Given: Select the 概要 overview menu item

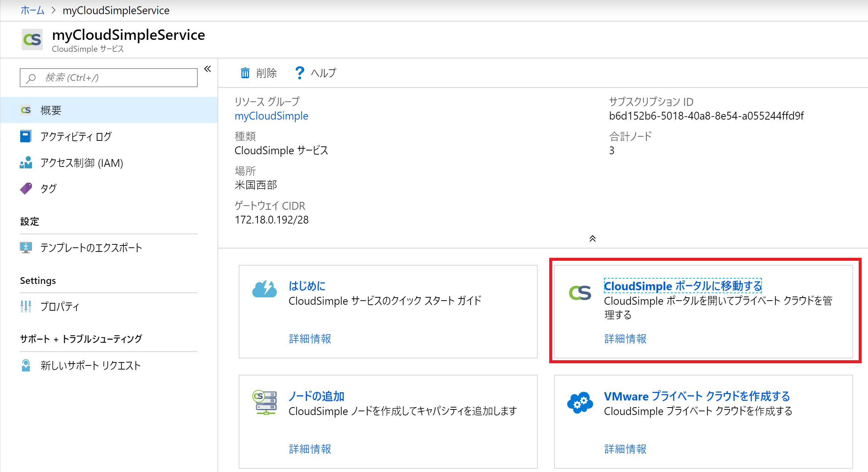Looking at the screenshot, I should [x=51, y=110].
